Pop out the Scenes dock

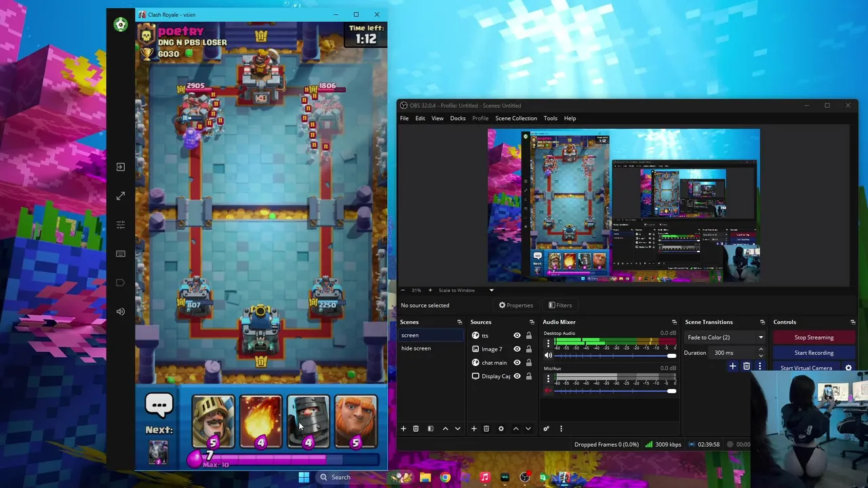pos(459,322)
